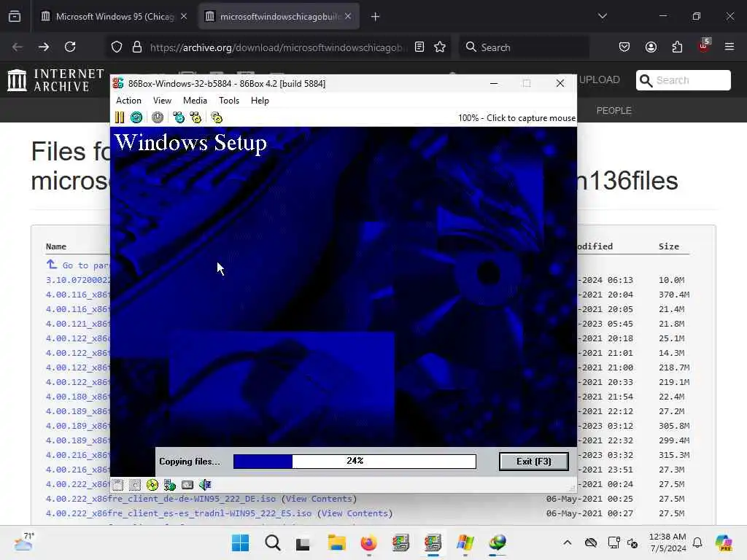Viewport: 747px width, 560px height.
Task: Click the Copying files progress bar
Action: (x=355, y=461)
